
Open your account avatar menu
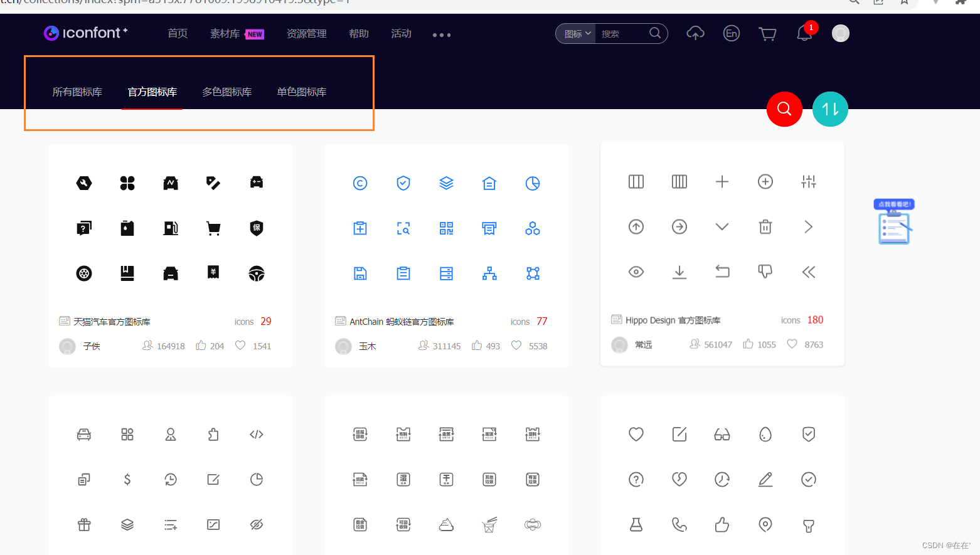coord(840,33)
